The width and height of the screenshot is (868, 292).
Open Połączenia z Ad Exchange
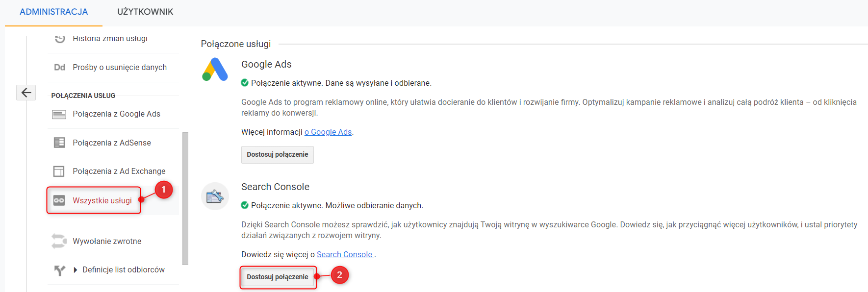pos(119,171)
